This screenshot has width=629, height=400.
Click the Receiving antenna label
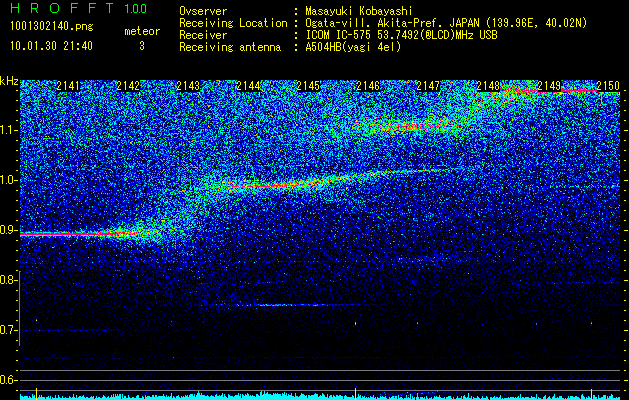point(230,47)
